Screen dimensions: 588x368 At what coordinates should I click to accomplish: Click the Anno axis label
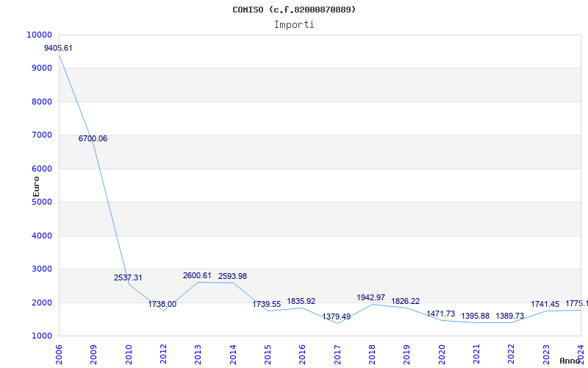click(570, 361)
